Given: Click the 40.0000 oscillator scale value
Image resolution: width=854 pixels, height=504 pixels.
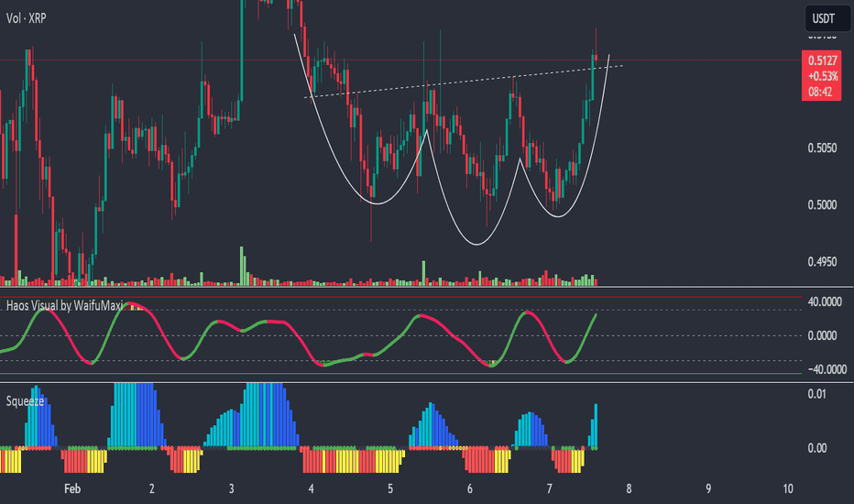Looking at the screenshot, I should pyautogui.click(x=825, y=301).
